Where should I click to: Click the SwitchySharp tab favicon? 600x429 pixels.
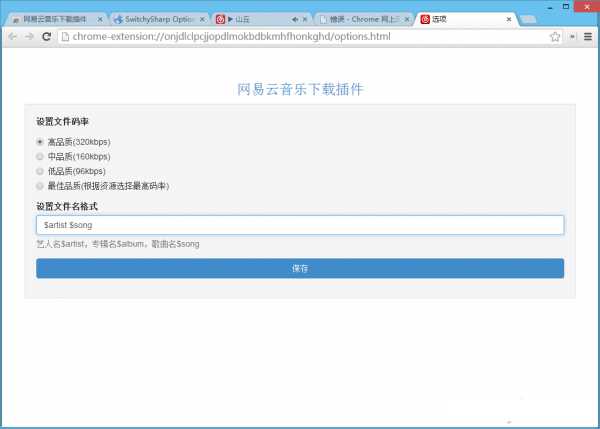coord(118,19)
